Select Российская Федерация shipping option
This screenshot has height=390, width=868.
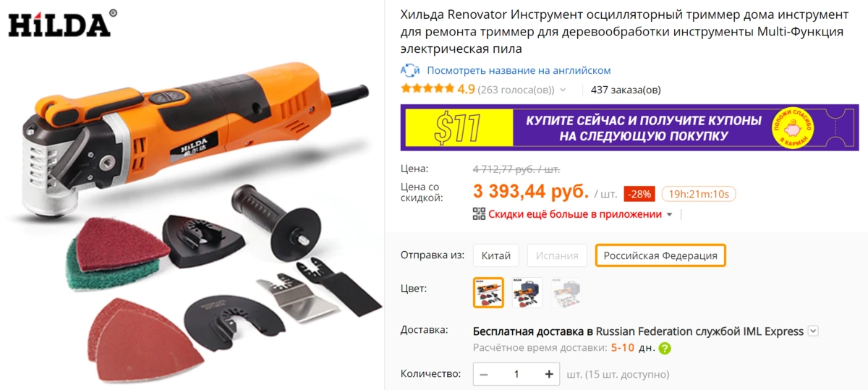coord(660,255)
